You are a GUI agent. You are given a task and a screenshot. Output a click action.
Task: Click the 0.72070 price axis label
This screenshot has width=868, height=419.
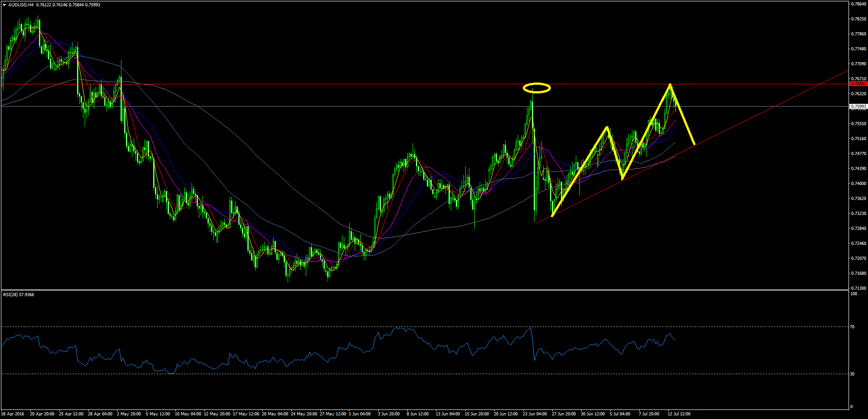859,258
